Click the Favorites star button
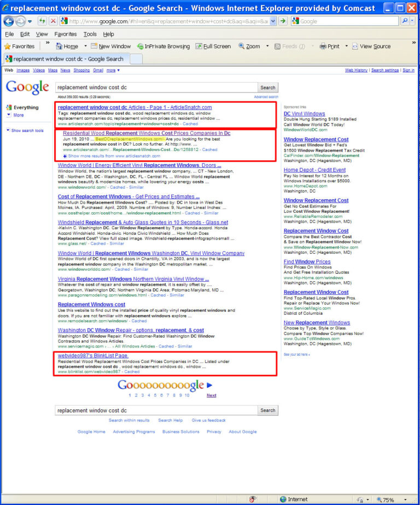The width and height of the screenshot is (420, 505). click(19, 47)
